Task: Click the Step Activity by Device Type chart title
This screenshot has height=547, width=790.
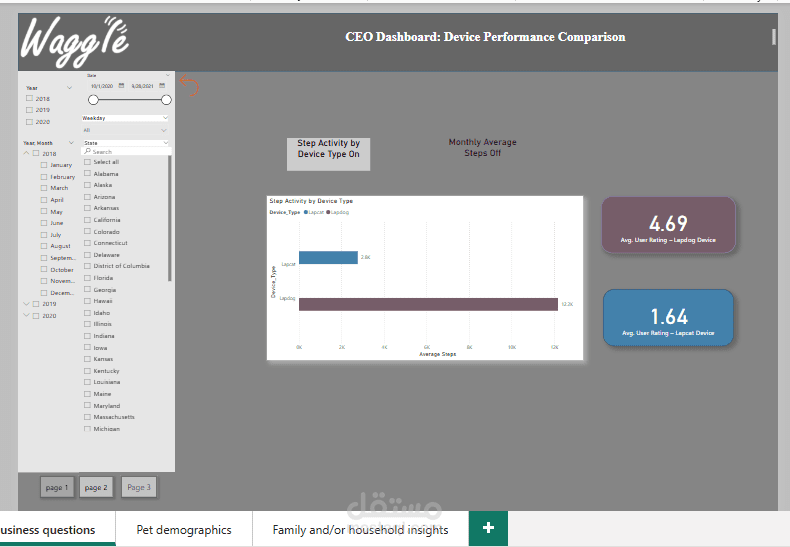Action: (x=311, y=201)
